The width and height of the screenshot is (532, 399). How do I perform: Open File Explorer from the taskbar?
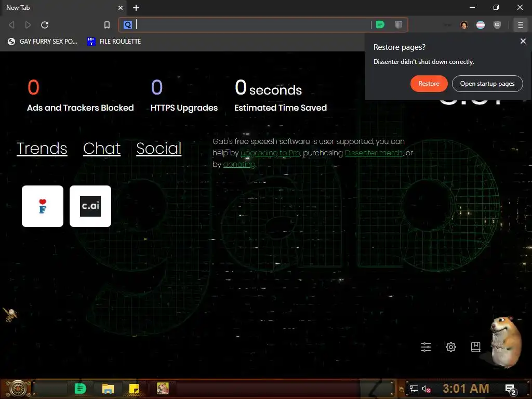coord(108,389)
